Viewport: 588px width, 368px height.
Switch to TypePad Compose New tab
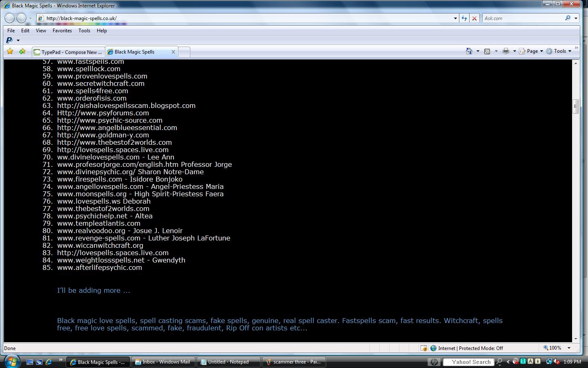(x=68, y=52)
